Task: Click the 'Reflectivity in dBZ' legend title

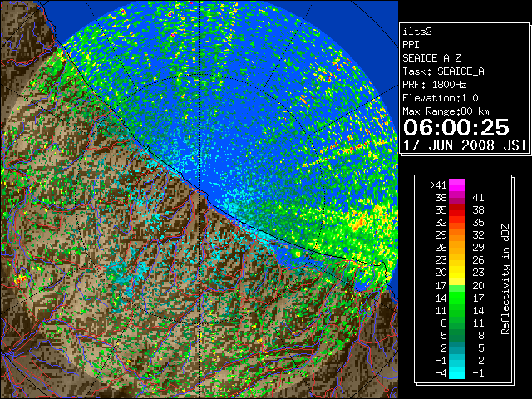Action: pos(505,279)
